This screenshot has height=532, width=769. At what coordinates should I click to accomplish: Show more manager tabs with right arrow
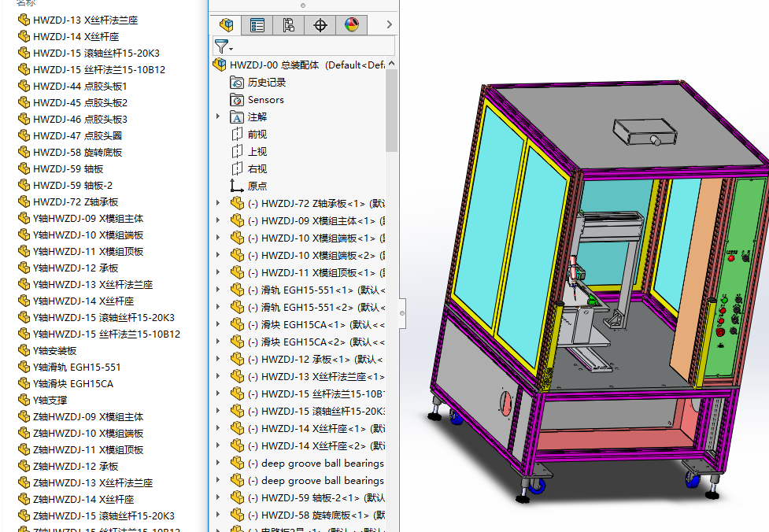point(389,25)
